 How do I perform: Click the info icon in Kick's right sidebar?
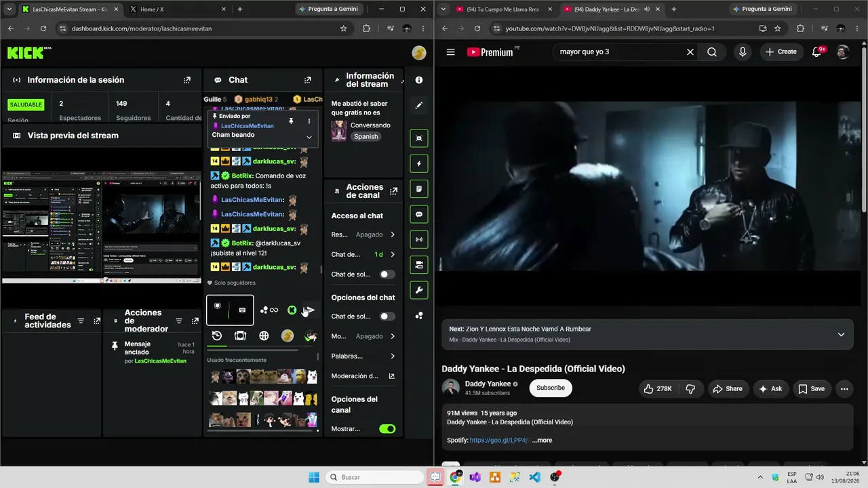[419, 80]
